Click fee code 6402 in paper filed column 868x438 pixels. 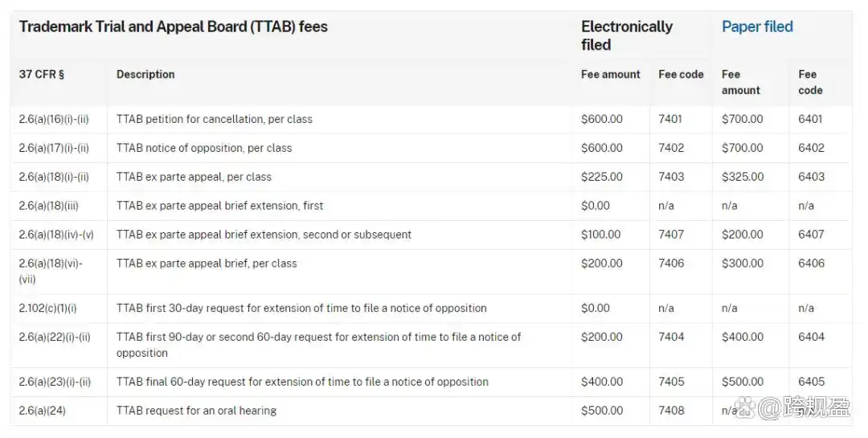click(x=811, y=148)
